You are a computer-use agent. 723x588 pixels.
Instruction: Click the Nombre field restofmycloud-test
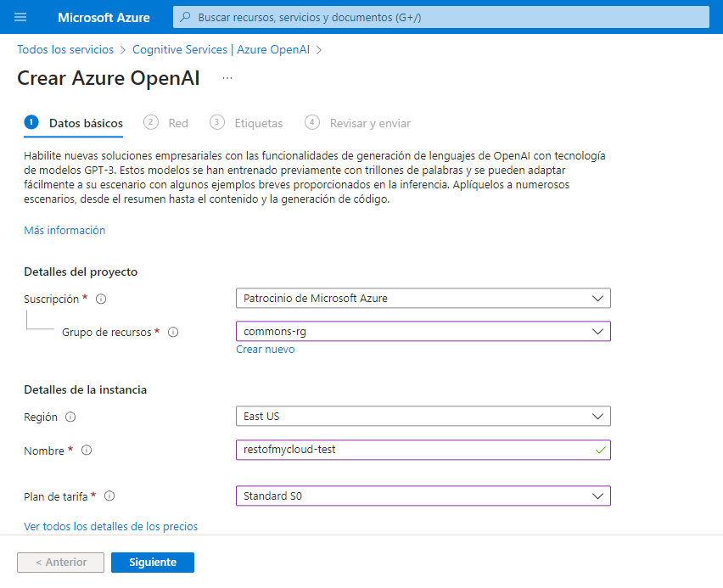tap(423, 450)
